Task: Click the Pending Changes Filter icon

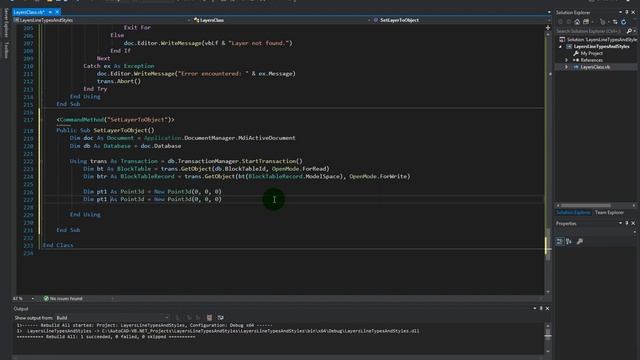Action: [x=602, y=22]
